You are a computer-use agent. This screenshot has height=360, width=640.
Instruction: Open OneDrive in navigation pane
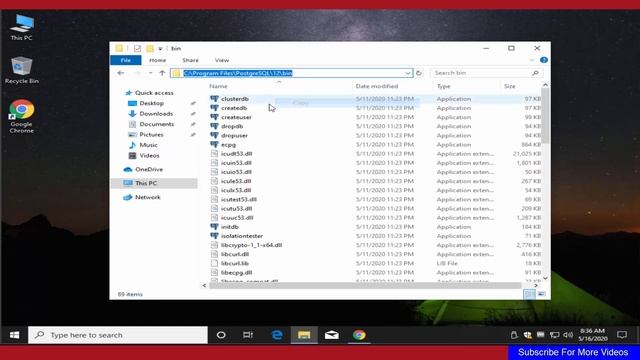click(149, 169)
